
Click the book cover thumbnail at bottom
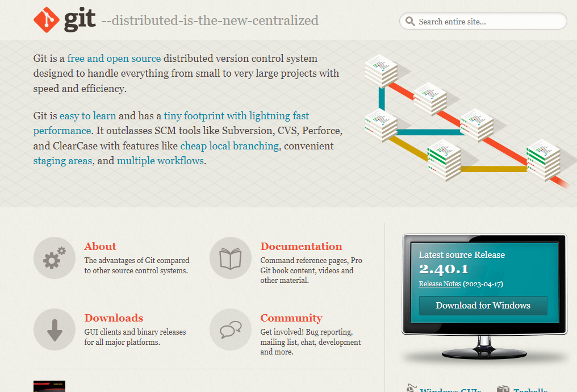point(49,386)
